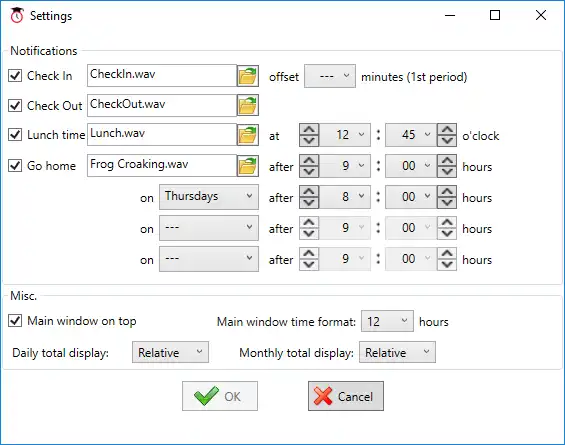Toggle Main window on top
The width and height of the screenshot is (565, 445).
click(x=15, y=321)
